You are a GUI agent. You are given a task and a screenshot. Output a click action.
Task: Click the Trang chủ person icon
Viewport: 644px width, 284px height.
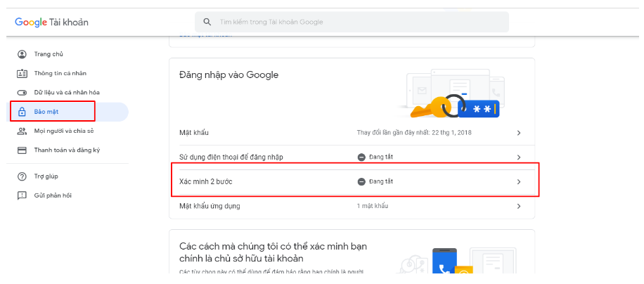tap(22, 54)
